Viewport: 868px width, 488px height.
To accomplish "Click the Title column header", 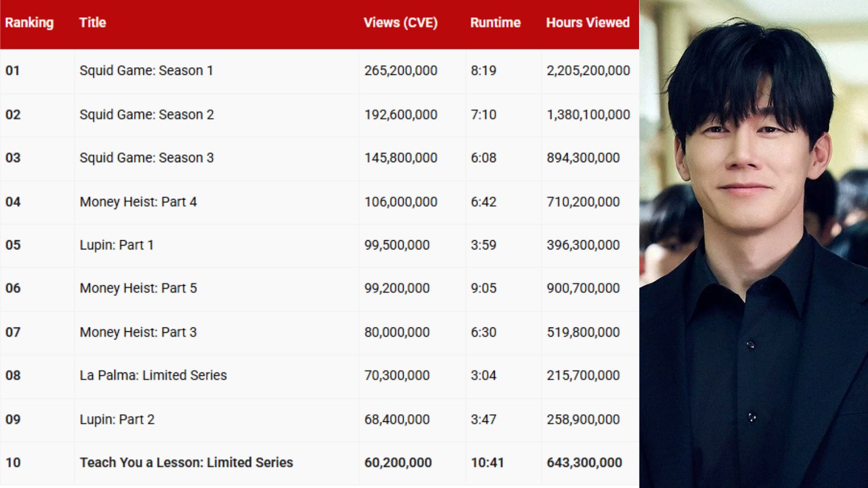I will pos(93,23).
